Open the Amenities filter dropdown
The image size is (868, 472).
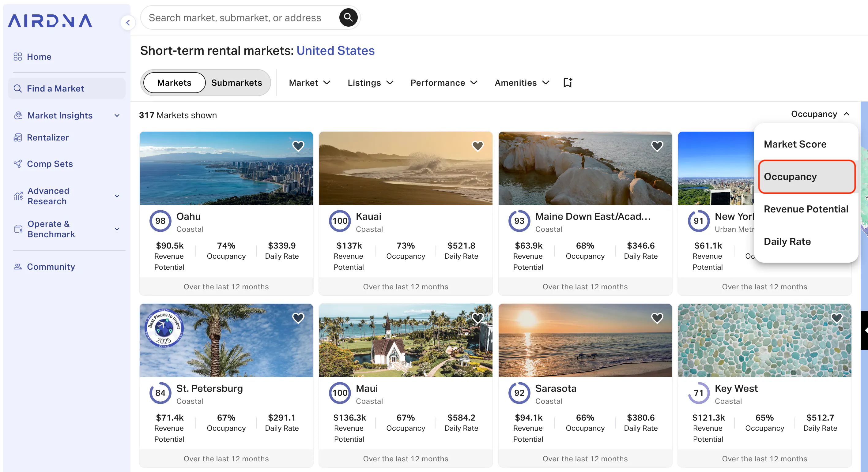[522, 83]
